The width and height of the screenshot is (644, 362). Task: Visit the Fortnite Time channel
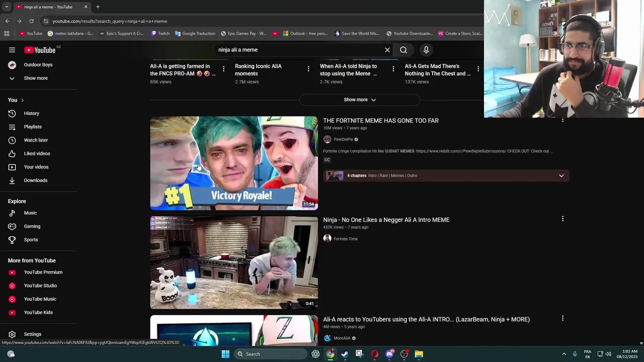click(x=346, y=239)
